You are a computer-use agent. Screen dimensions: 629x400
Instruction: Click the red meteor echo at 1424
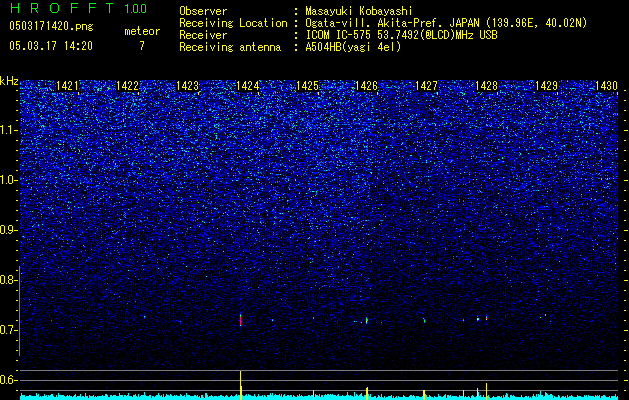click(241, 320)
